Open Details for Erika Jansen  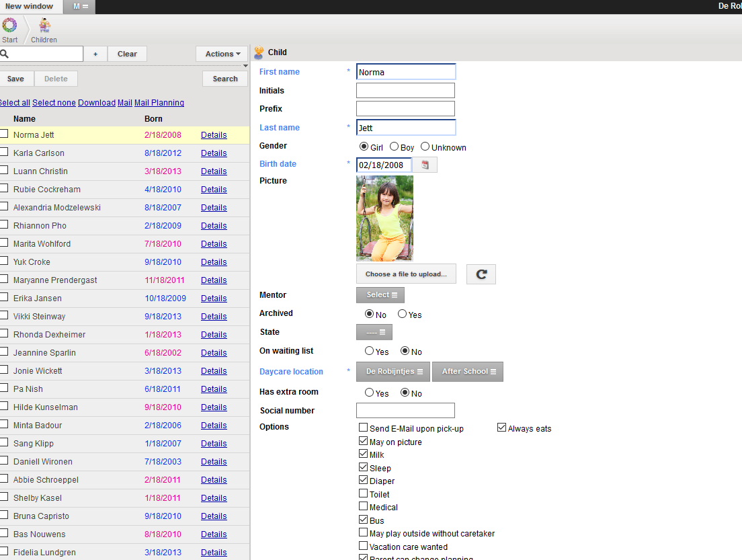(x=214, y=298)
